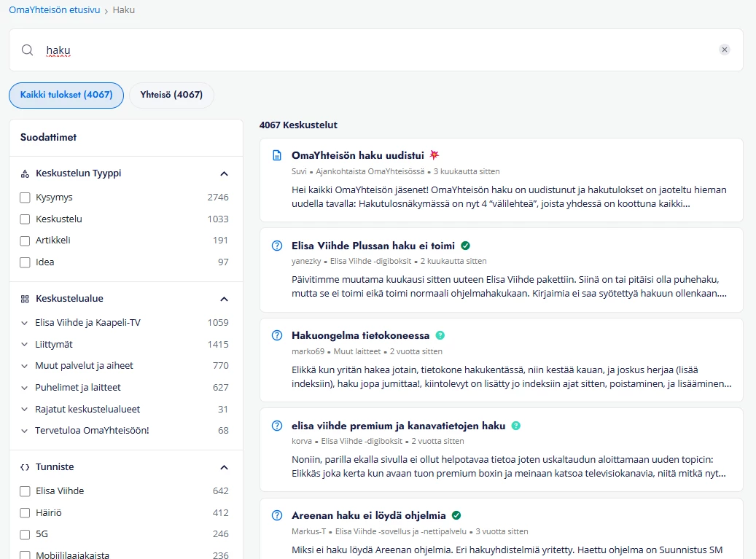Image resolution: width=756 pixels, height=559 pixels.
Task: Collapse the Keskustelun Tyyppi section
Action: tap(225, 173)
